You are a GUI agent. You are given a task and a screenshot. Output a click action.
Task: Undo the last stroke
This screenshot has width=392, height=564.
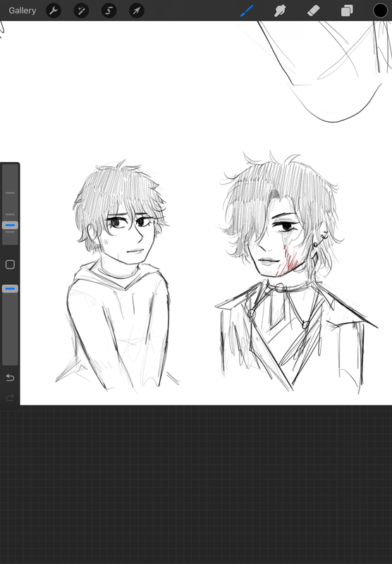coord(10,378)
